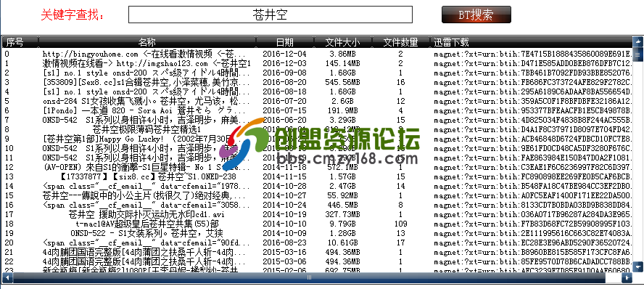644x289 pixels.
Task: Click the file size 2.47GB
Action: point(342,186)
